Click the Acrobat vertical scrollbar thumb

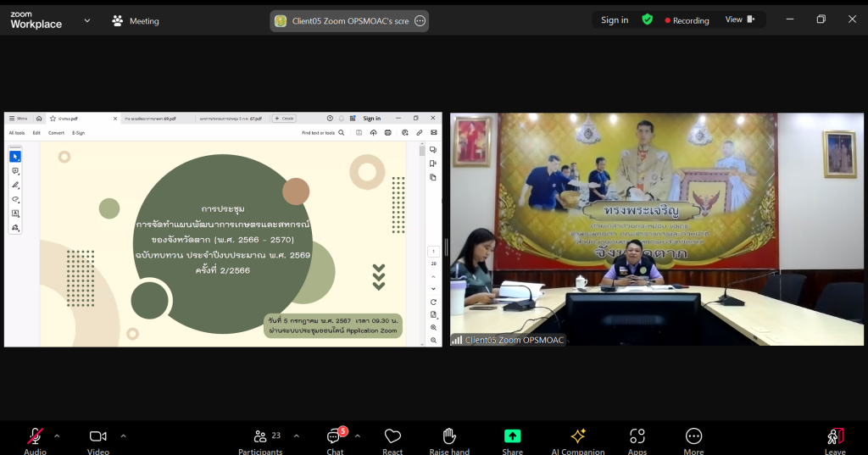[x=422, y=151]
